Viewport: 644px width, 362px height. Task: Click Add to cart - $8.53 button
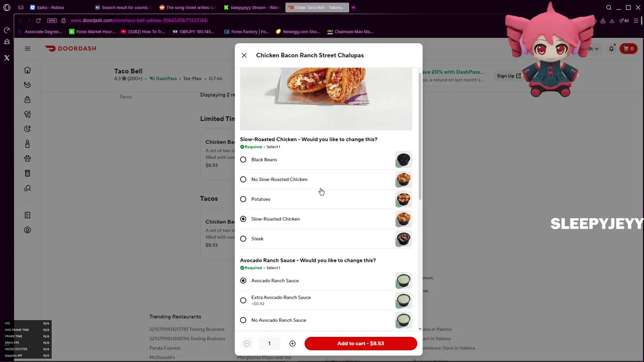pyautogui.click(x=361, y=343)
